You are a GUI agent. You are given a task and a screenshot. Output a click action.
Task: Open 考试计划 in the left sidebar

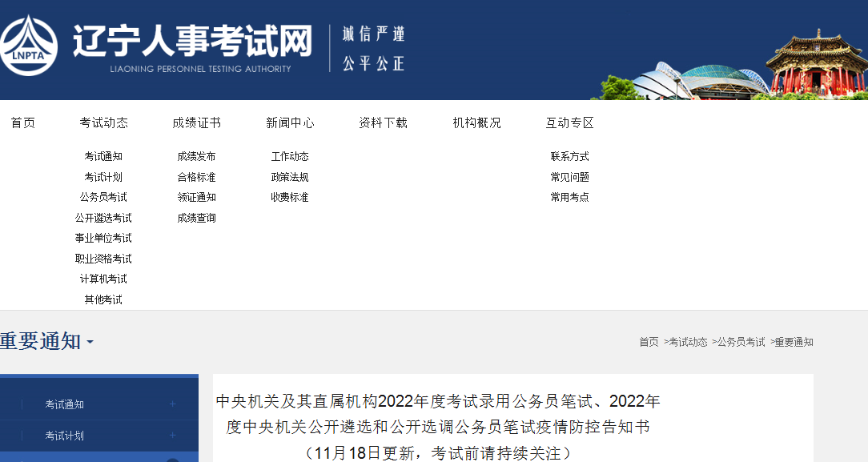[65, 436]
